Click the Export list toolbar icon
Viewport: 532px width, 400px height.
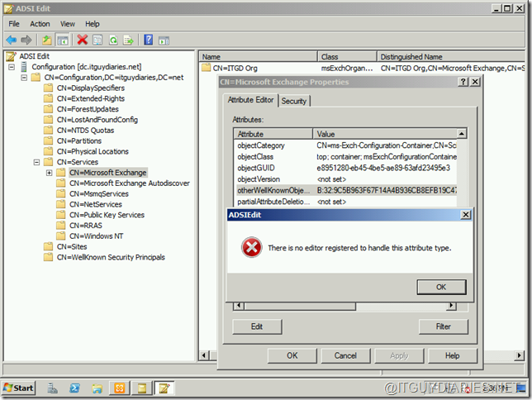(128, 40)
